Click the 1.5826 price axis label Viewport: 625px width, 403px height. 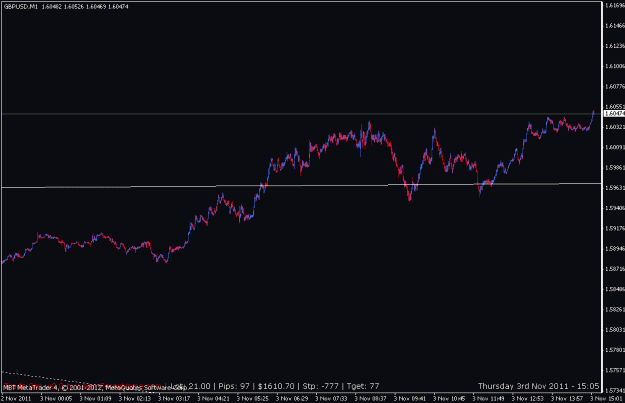[615, 309]
